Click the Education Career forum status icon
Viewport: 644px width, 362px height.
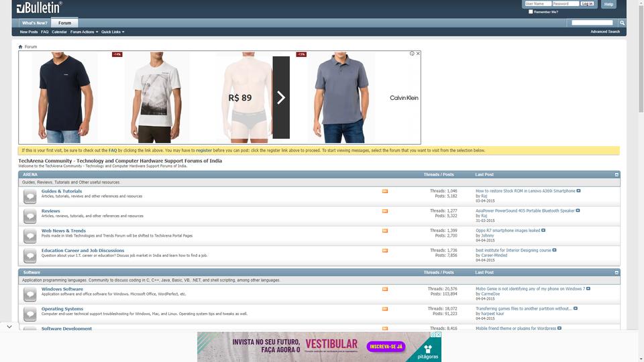point(30,255)
